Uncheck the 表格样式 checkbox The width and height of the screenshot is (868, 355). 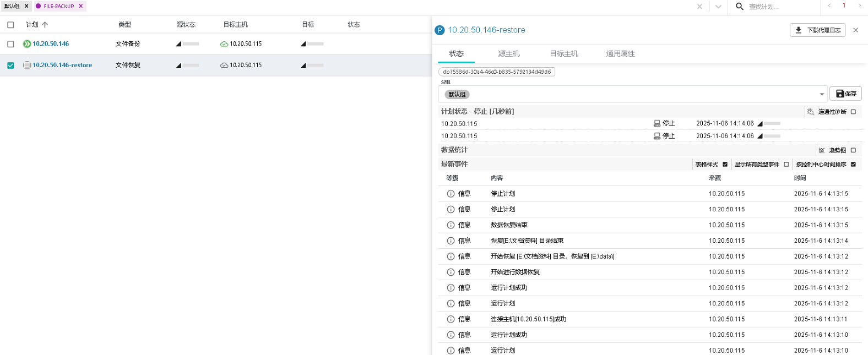pos(725,165)
